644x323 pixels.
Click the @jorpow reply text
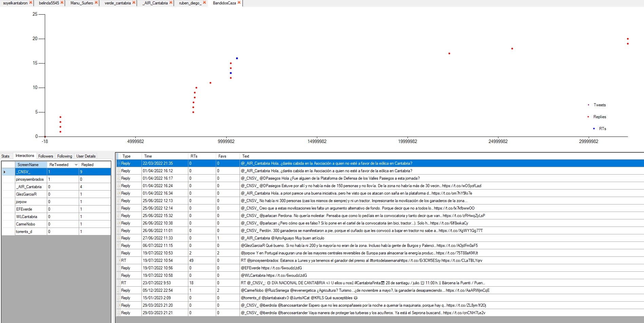pos(359,253)
